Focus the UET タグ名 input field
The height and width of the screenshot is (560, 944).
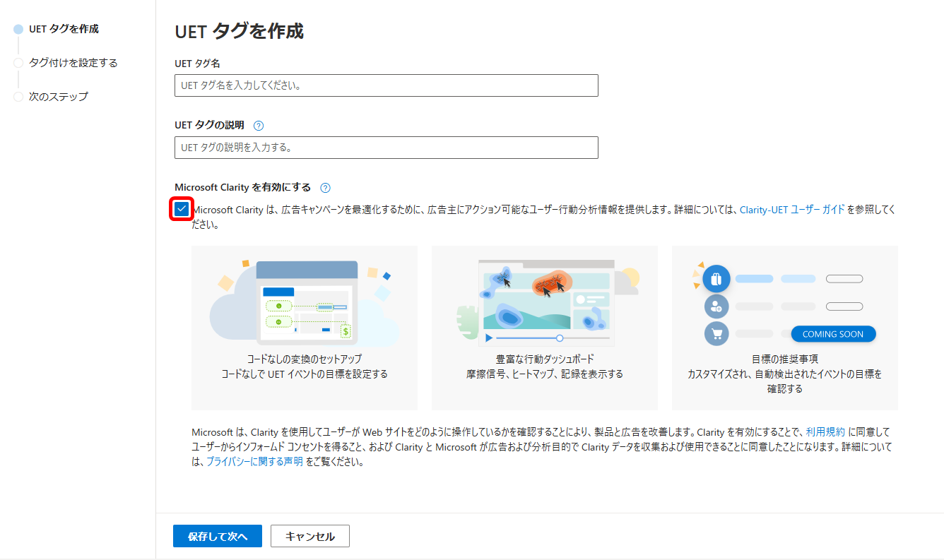[x=387, y=85]
